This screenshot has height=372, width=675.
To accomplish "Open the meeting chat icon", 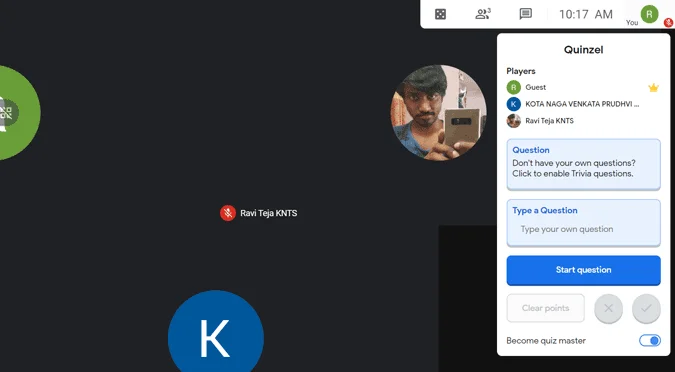I will [526, 14].
